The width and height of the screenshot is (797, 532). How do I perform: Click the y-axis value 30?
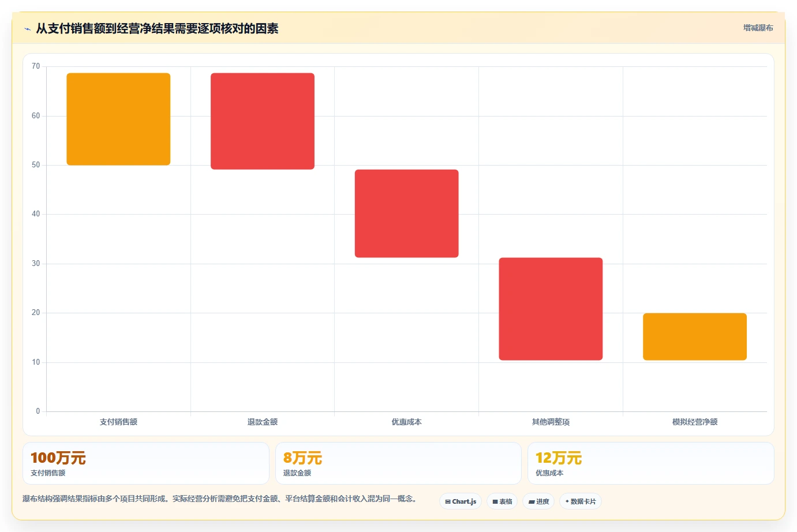pyautogui.click(x=36, y=264)
